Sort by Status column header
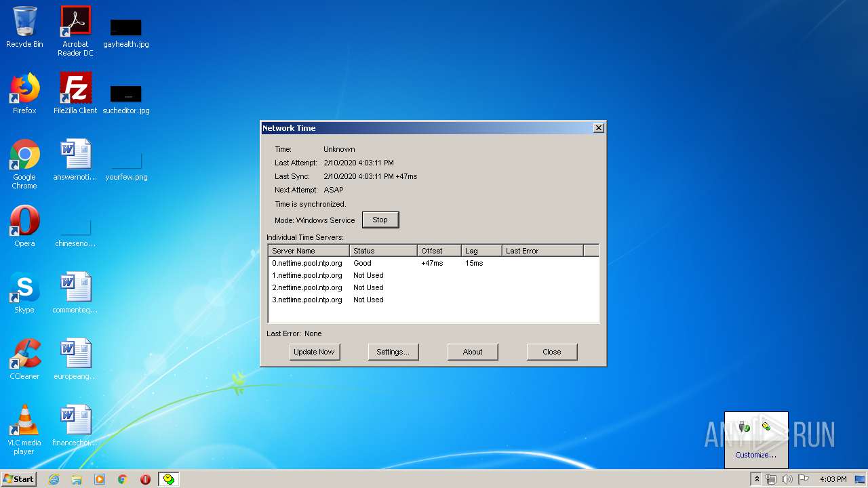This screenshot has width=868, height=488. click(x=383, y=251)
